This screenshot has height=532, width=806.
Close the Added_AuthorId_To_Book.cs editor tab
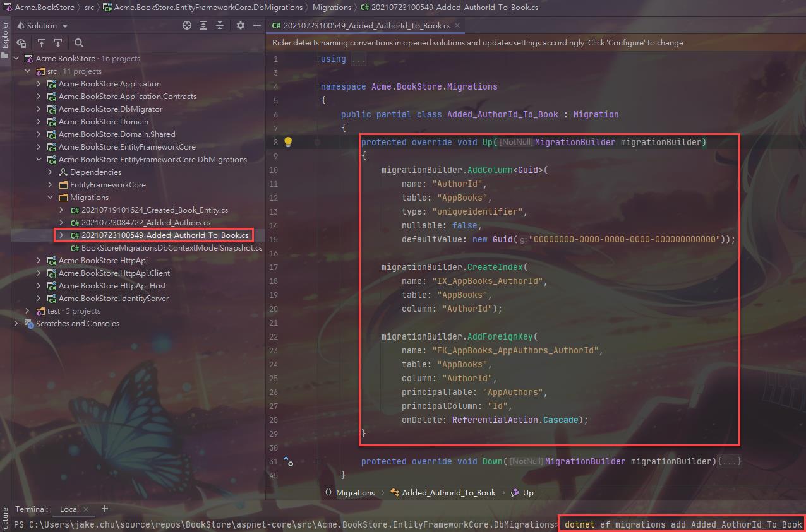click(x=458, y=25)
